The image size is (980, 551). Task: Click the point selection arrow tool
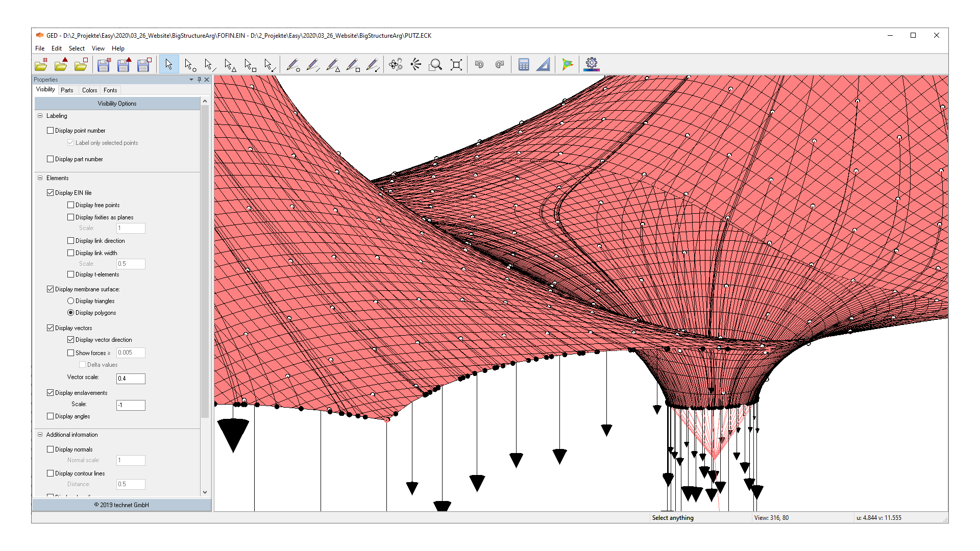coord(190,64)
